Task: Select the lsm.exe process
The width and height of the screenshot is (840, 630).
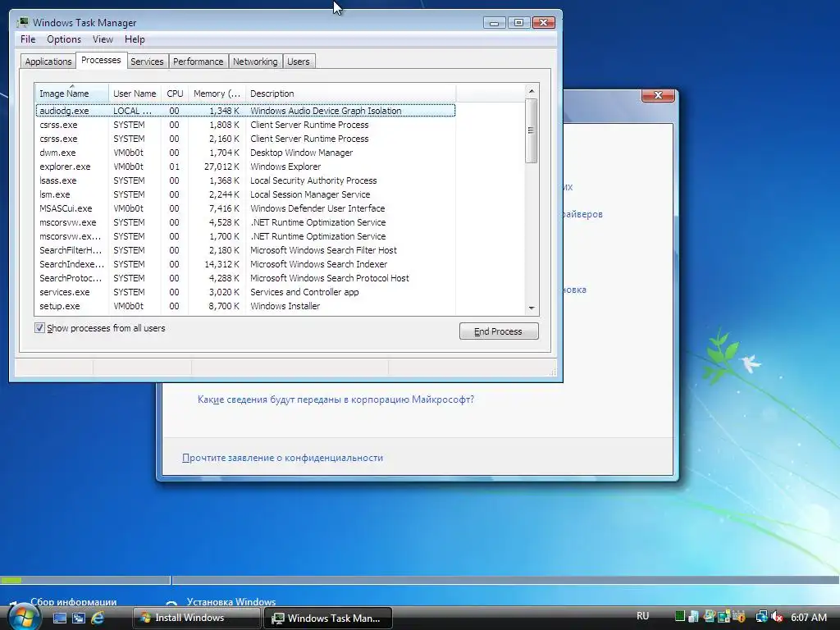Action: 245,194
